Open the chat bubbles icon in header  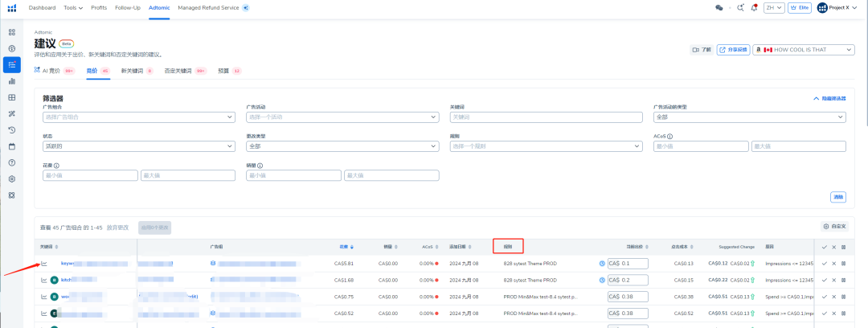[719, 8]
